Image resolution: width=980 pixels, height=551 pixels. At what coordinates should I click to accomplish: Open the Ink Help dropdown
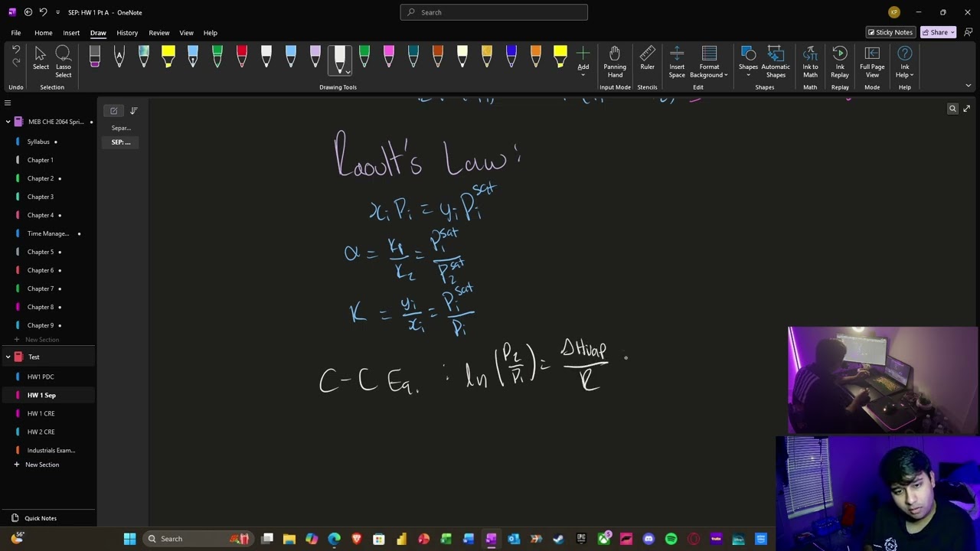tap(905, 62)
